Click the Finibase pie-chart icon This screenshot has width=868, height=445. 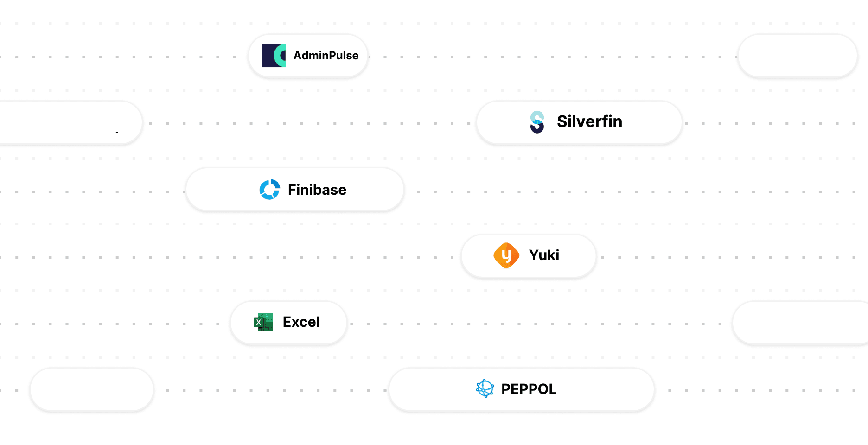pos(270,190)
